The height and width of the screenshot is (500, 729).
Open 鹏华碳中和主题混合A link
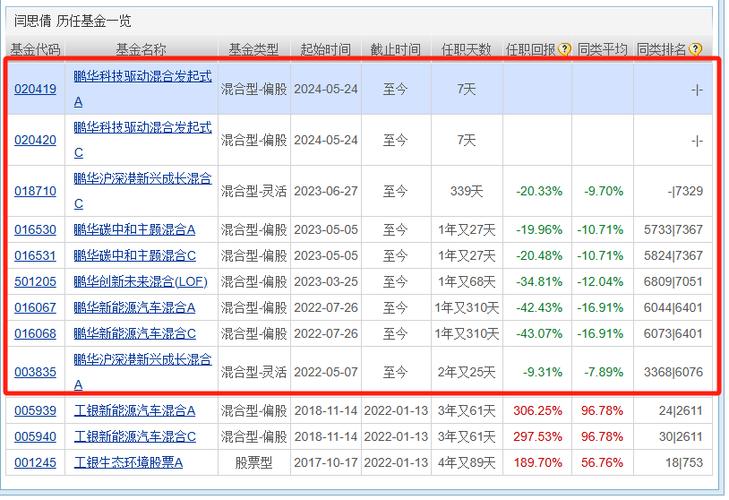134,230
